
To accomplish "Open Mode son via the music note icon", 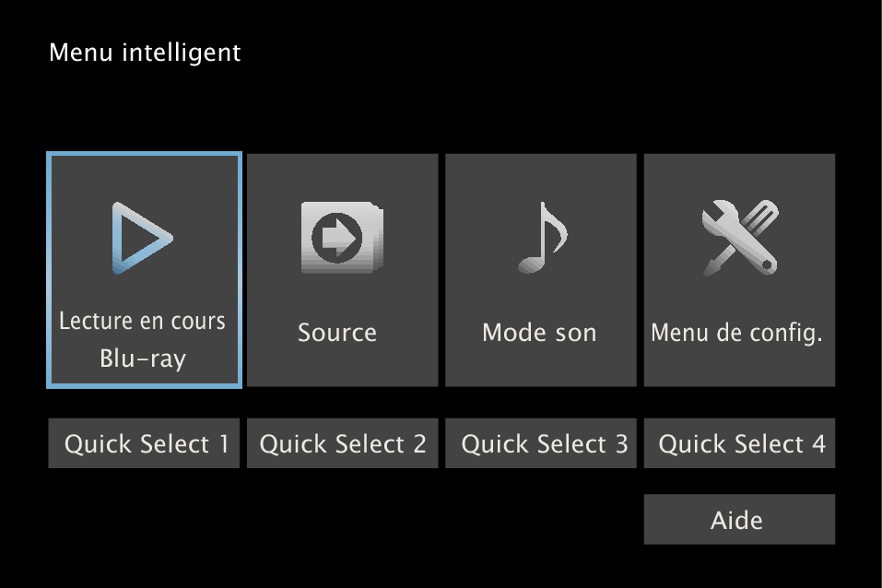I will 540,235.
